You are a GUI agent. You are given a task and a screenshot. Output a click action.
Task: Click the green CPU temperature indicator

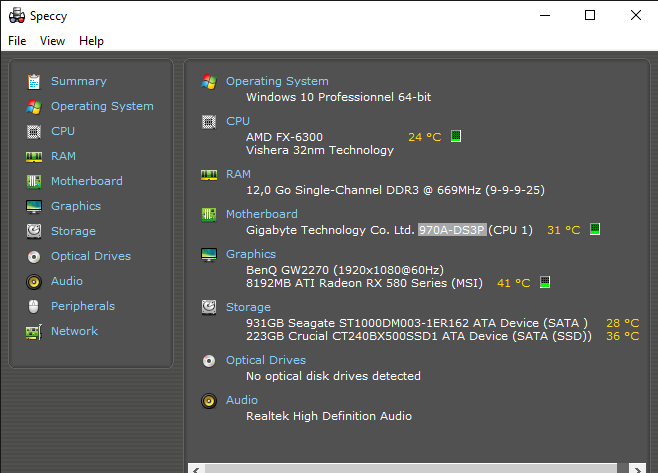456,136
